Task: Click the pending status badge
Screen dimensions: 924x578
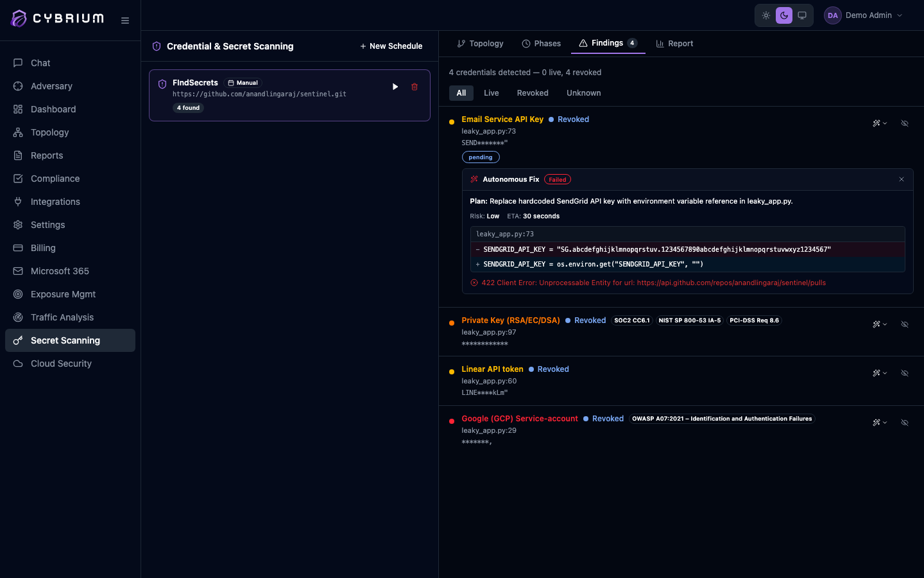Action: pyautogui.click(x=481, y=157)
